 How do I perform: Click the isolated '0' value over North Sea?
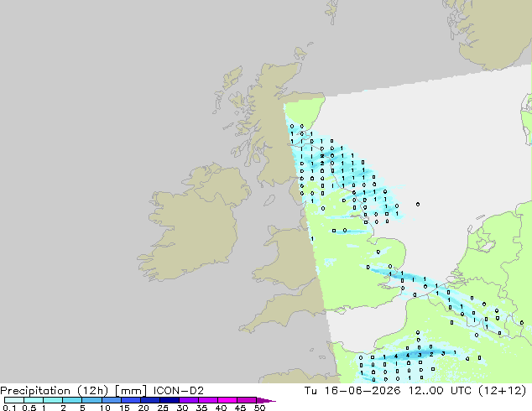tap(418, 204)
